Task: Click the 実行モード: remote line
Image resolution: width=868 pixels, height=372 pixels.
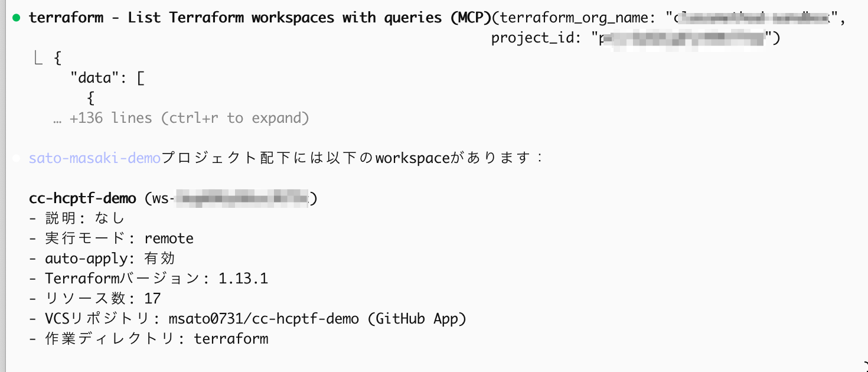Action: click(111, 239)
